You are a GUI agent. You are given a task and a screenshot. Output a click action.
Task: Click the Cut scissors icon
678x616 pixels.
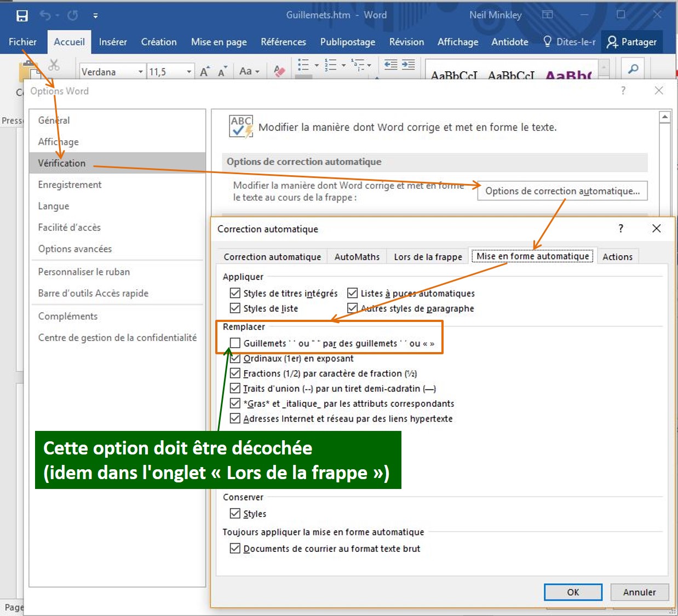(54, 65)
